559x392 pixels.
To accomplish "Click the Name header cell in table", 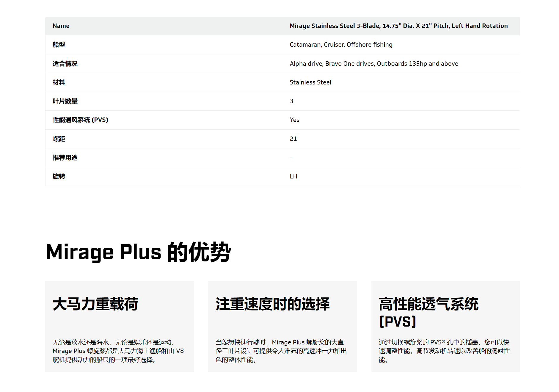I will point(61,26).
